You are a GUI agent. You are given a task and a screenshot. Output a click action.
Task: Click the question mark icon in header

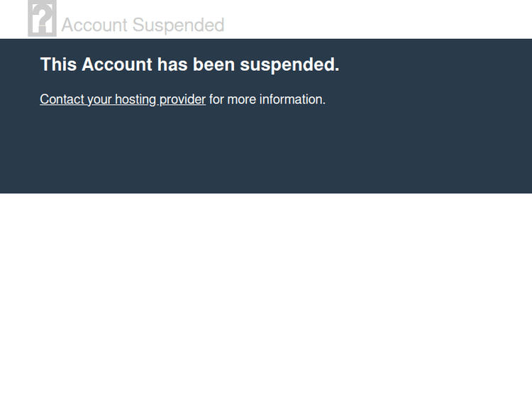[x=42, y=18]
